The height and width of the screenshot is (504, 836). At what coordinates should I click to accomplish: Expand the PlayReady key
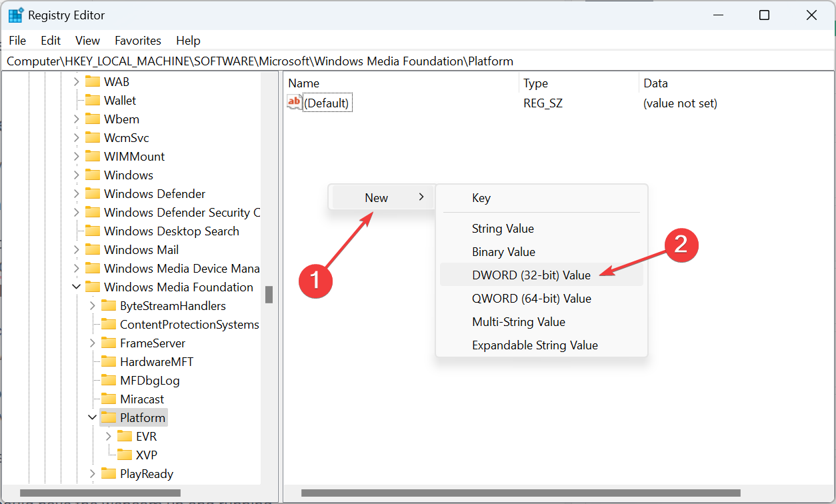click(93, 474)
